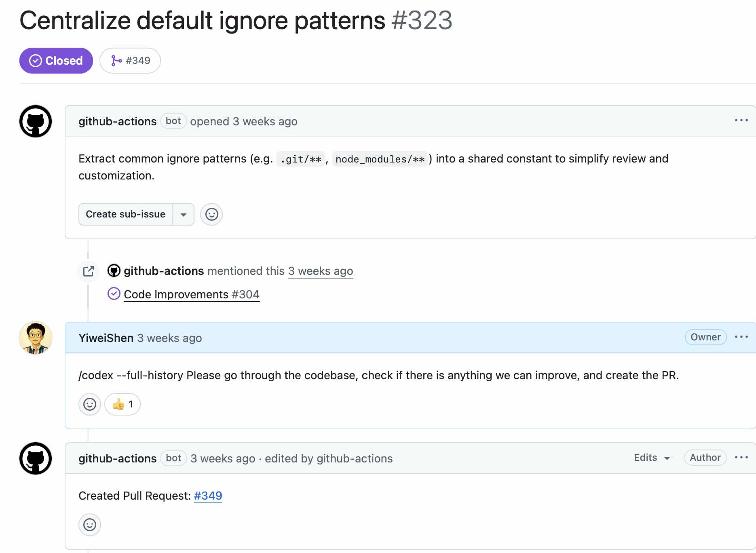
Task: Click the github-actions avatar beside the issue post
Action: (x=36, y=121)
